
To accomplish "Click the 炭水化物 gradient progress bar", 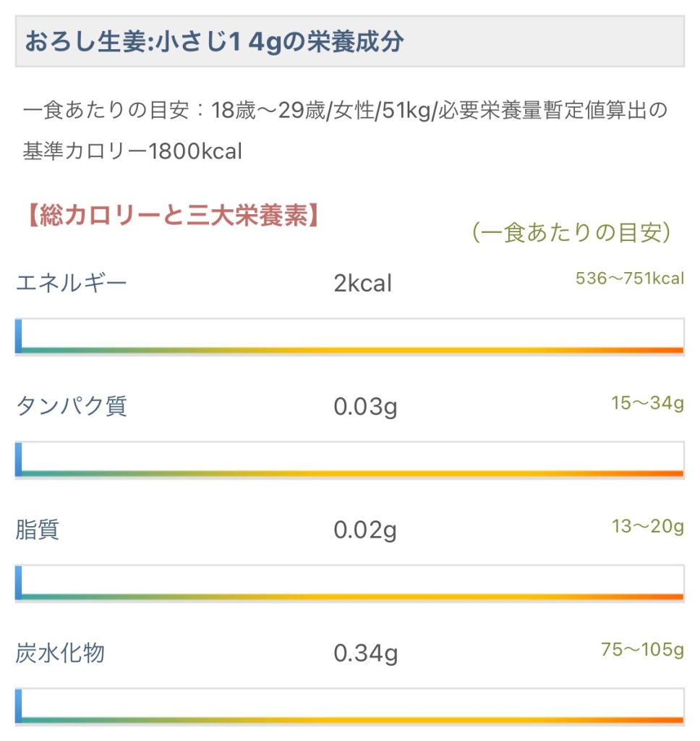I will [x=349, y=706].
